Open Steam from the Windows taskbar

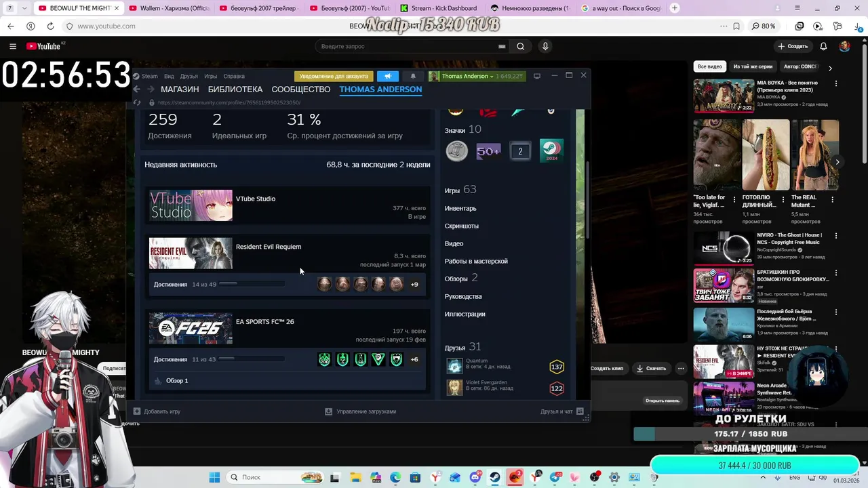pos(496,477)
